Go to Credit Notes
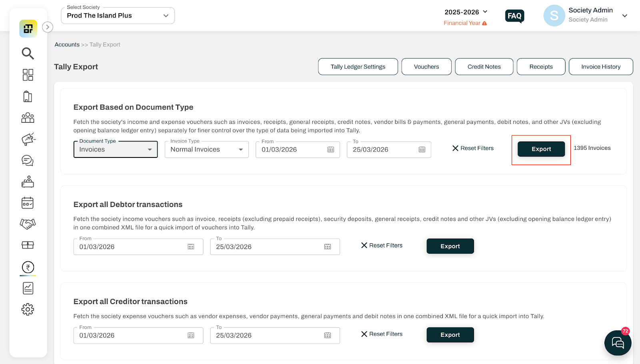This screenshot has height=364, width=640. [x=484, y=67]
